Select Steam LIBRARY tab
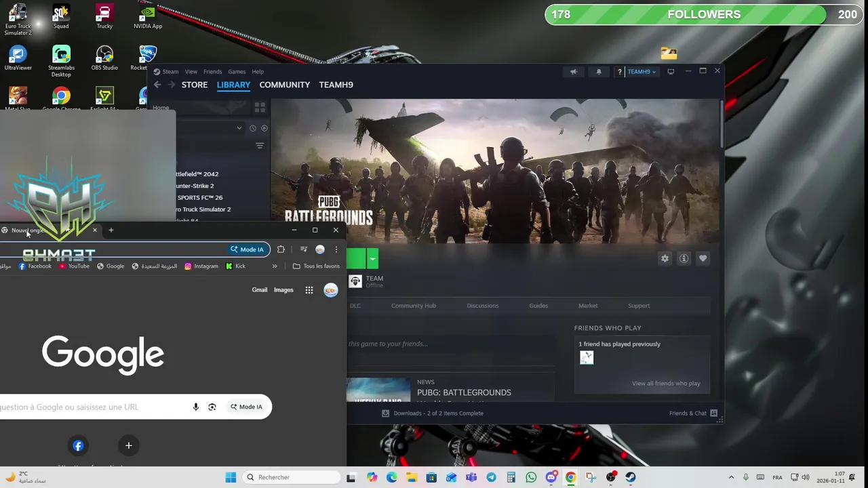The height and width of the screenshot is (488, 868). pyautogui.click(x=233, y=85)
